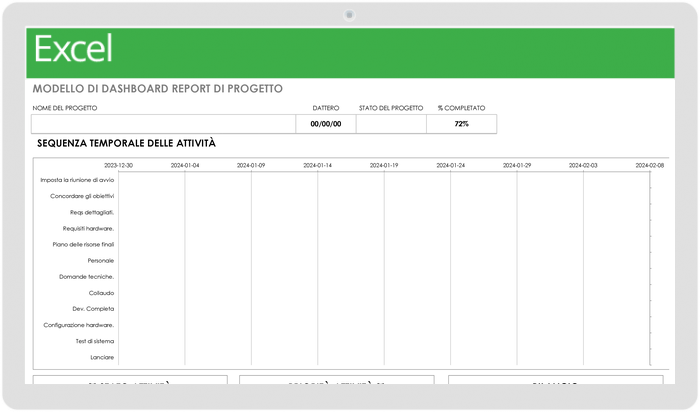The image size is (700, 412).
Task: Select task 'Requisiti hardware.'
Action: pos(88,229)
